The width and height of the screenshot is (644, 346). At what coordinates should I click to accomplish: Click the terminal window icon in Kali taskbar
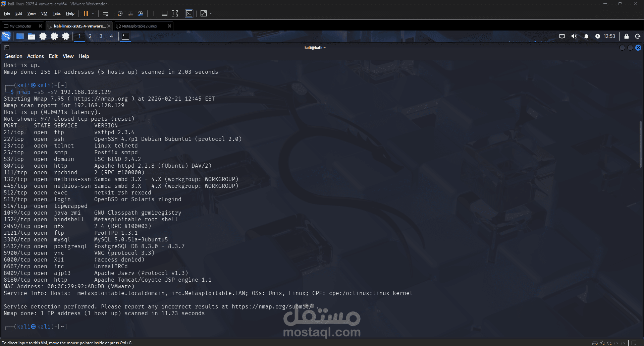pyautogui.click(x=125, y=36)
